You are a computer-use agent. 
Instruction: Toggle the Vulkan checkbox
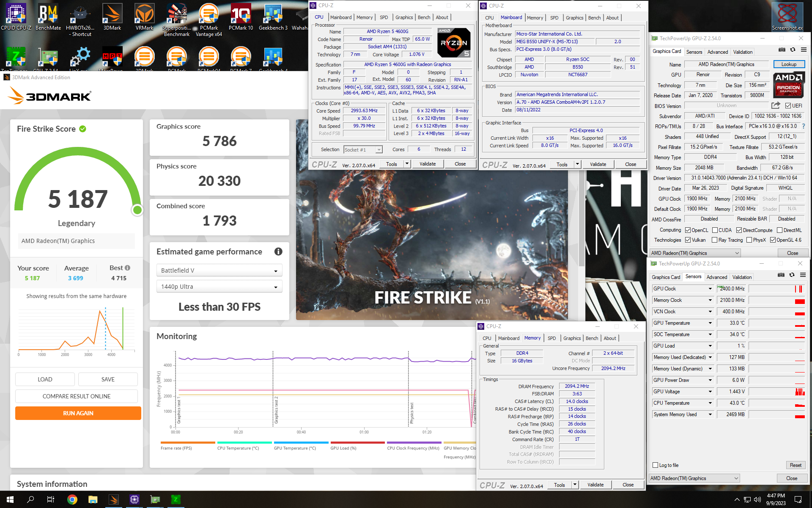(x=688, y=240)
